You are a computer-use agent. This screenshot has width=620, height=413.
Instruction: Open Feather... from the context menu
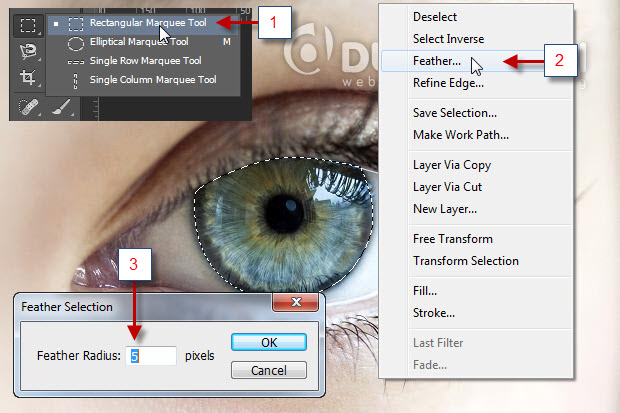pos(437,61)
